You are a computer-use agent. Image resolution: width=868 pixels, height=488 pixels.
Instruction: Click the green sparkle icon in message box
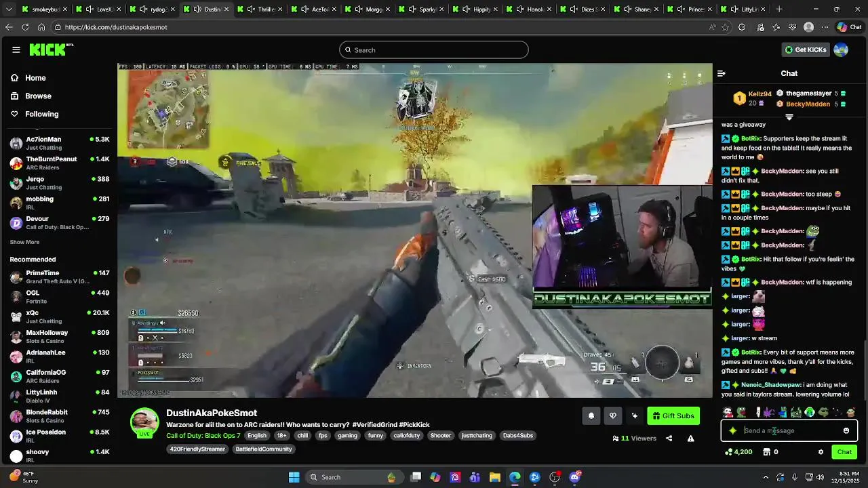732,430
